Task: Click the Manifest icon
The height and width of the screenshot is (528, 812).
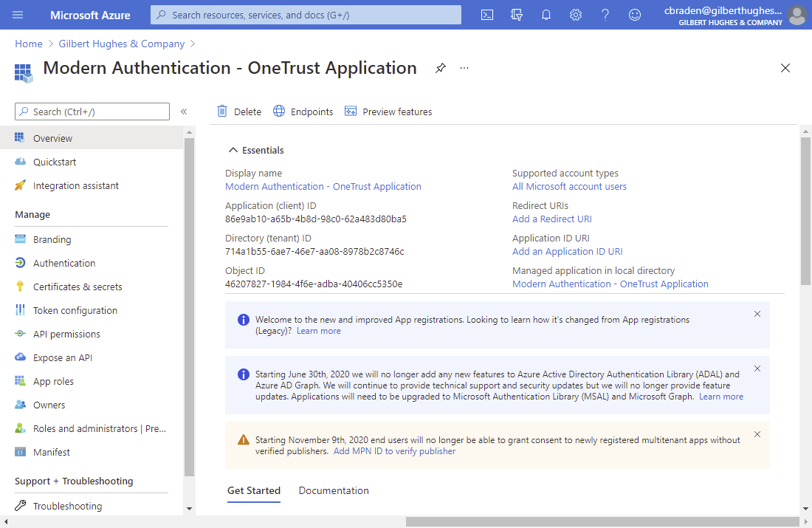Action: pyautogui.click(x=20, y=452)
